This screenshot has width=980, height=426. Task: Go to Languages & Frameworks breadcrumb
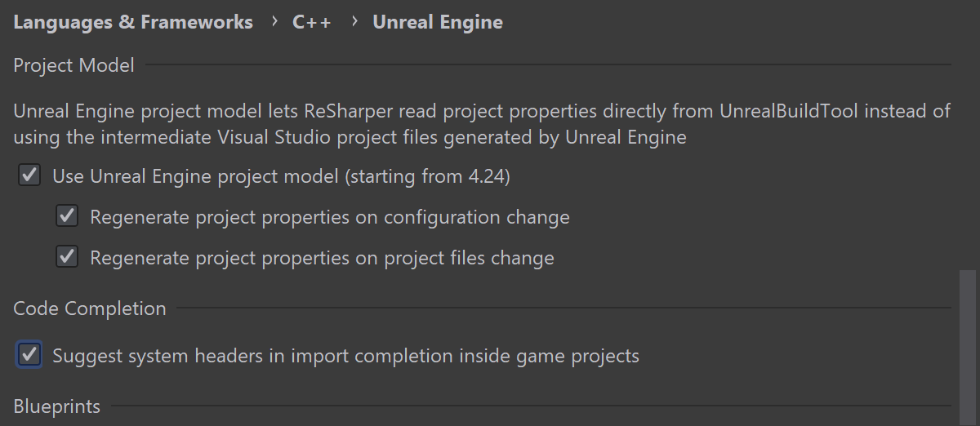(x=133, y=22)
